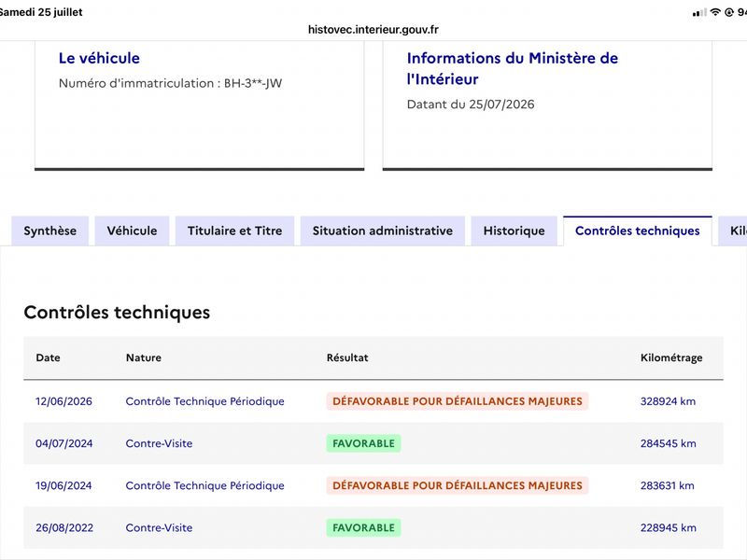This screenshot has width=747, height=560.
Task: Open the partially visible Kilométrage tab
Action: (x=734, y=231)
